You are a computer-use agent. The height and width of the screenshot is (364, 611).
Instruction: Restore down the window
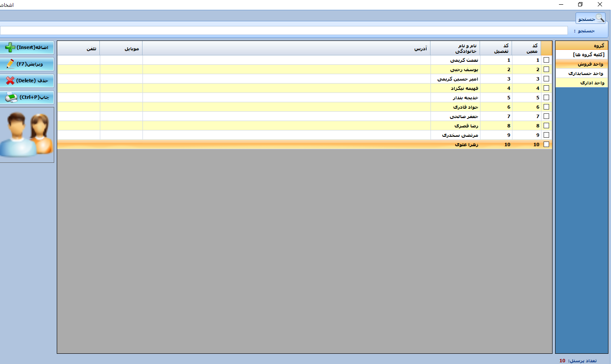click(x=580, y=4)
